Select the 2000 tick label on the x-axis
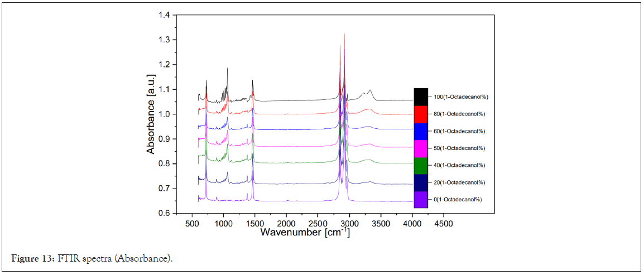The image size is (644, 275). point(286,223)
